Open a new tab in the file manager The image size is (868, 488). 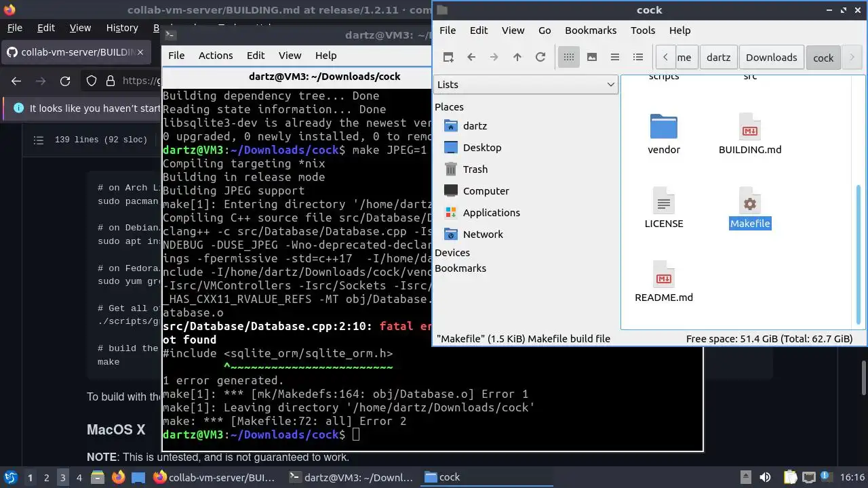point(448,57)
